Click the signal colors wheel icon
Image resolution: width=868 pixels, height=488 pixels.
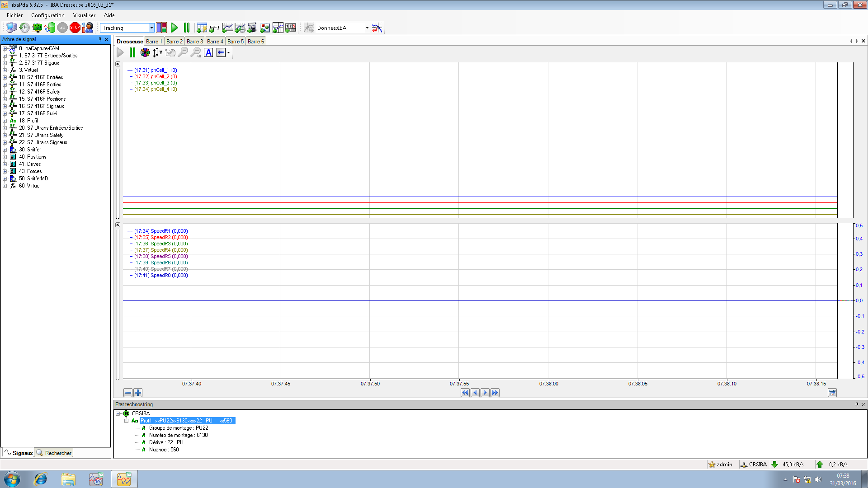point(145,52)
